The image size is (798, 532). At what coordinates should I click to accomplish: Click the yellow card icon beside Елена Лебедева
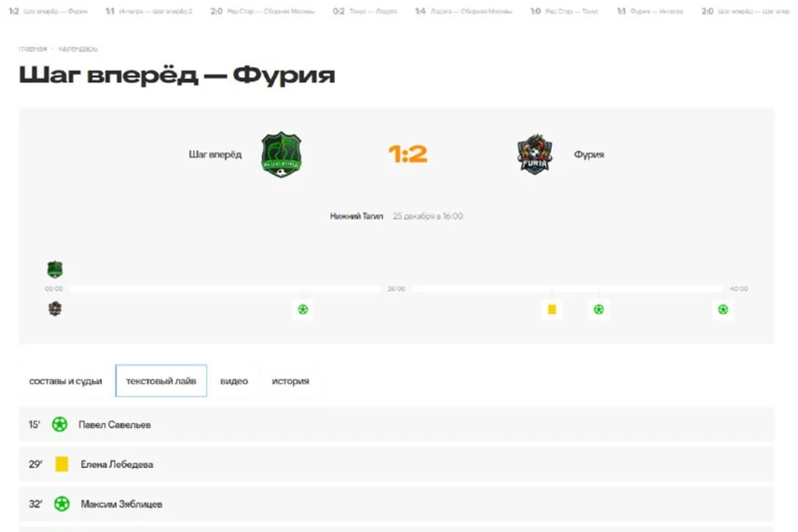(62, 464)
